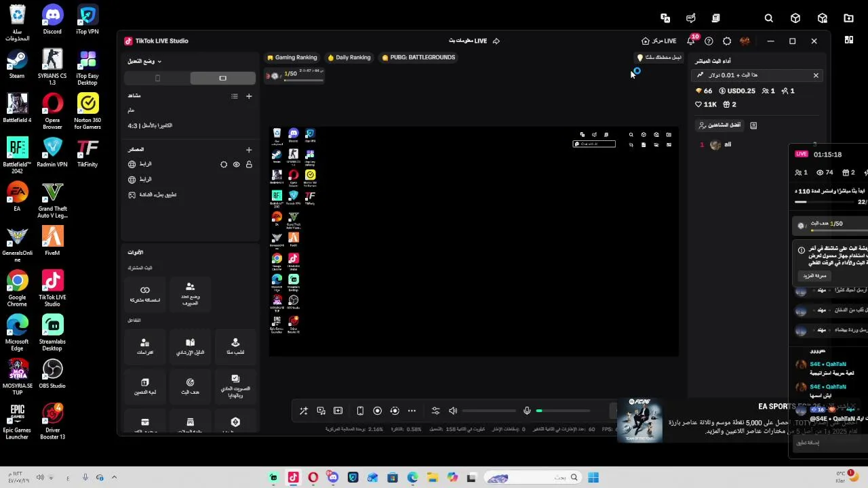
Task: Click the share arrow next to LIVE info
Action: point(496,41)
